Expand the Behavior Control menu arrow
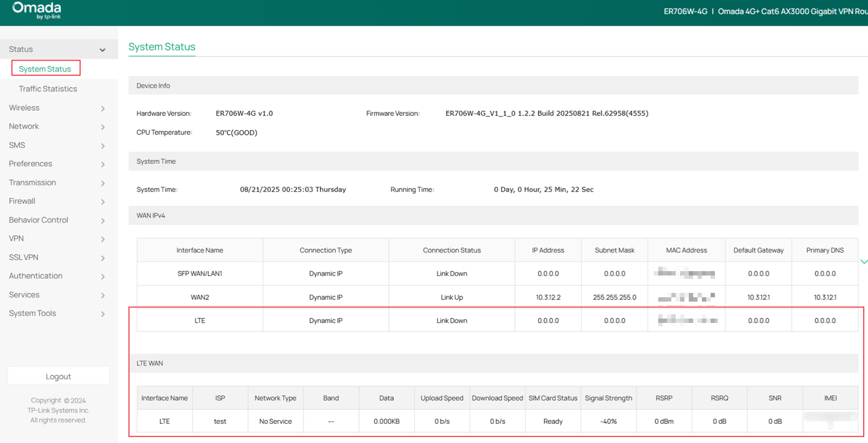The height and width of the screenshot is (443, 868). pyautogui.click(x=103, y=221)
